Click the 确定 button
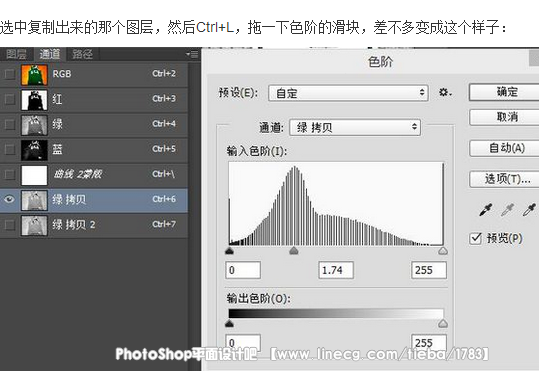 pos(505,92)
